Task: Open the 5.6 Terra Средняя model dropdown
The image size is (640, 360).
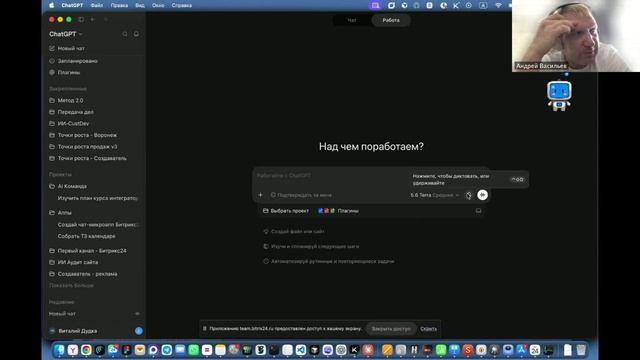Action: (435, 195)
